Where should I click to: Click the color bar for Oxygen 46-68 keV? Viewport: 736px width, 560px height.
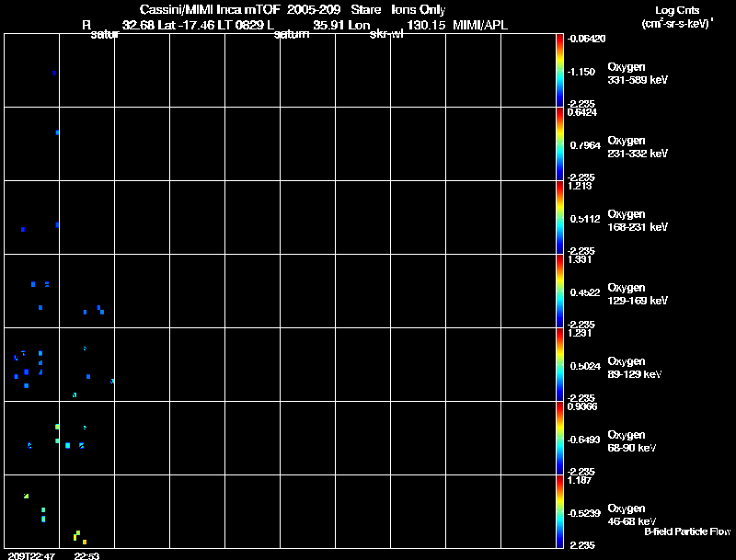point(559,511)
